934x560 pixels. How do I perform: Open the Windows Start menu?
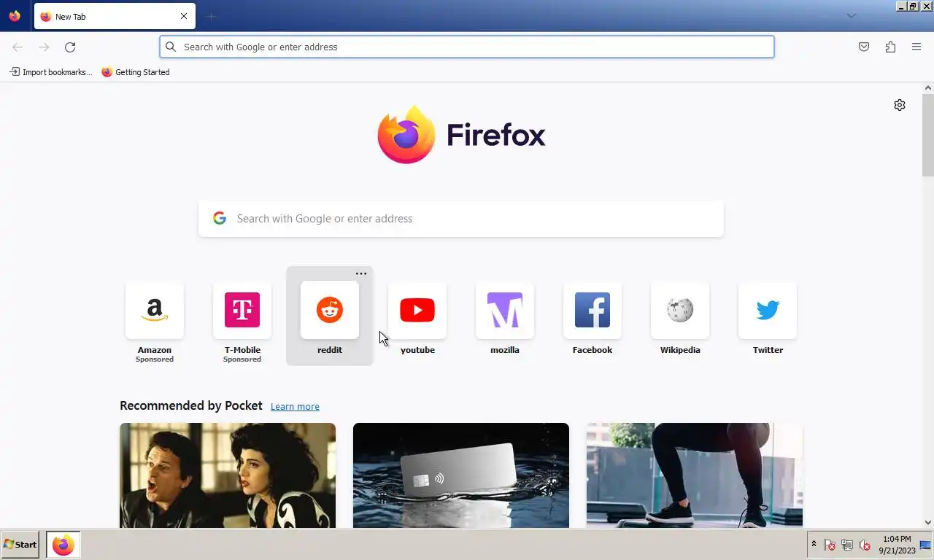tap(20, 545)
